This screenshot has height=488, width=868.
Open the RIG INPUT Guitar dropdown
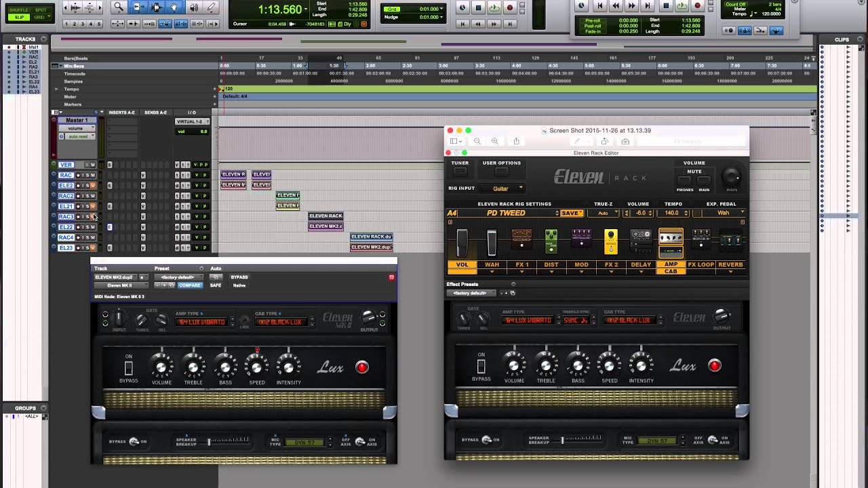point(501,188)
